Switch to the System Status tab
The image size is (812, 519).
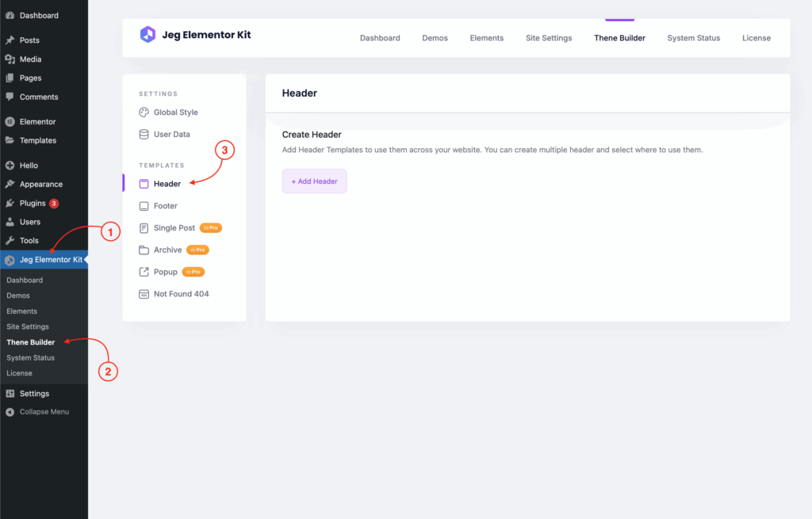[x=693, y=38]
